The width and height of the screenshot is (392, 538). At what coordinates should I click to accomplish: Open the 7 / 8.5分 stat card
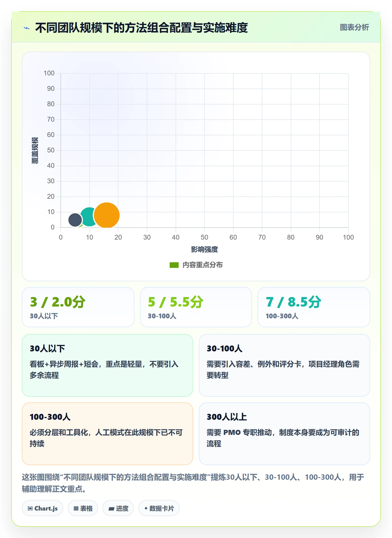(x=314, y=307)
